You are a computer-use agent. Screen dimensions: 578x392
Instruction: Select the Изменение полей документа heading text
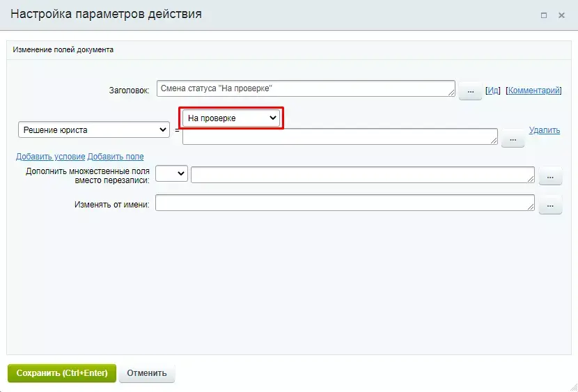pos(63,49)
